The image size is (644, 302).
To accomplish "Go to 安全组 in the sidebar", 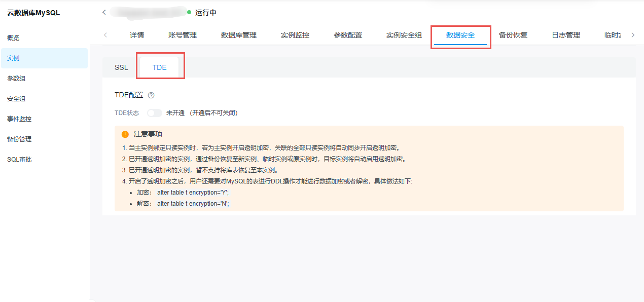I will pos(16,99).
